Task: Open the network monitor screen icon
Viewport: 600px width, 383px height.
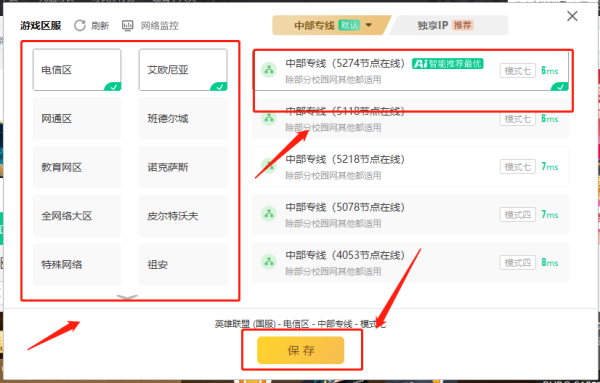Action: [x=127, y=26]
